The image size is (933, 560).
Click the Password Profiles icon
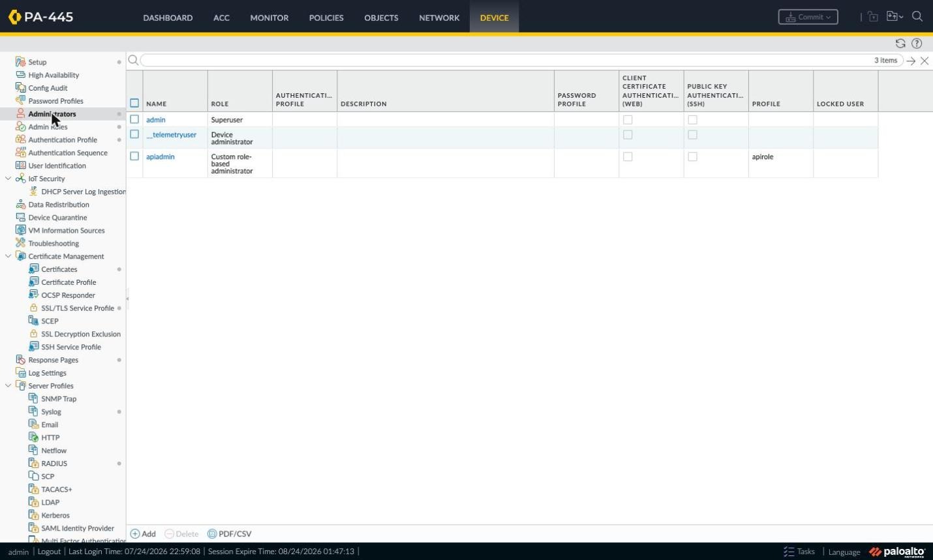pos(20,101)
